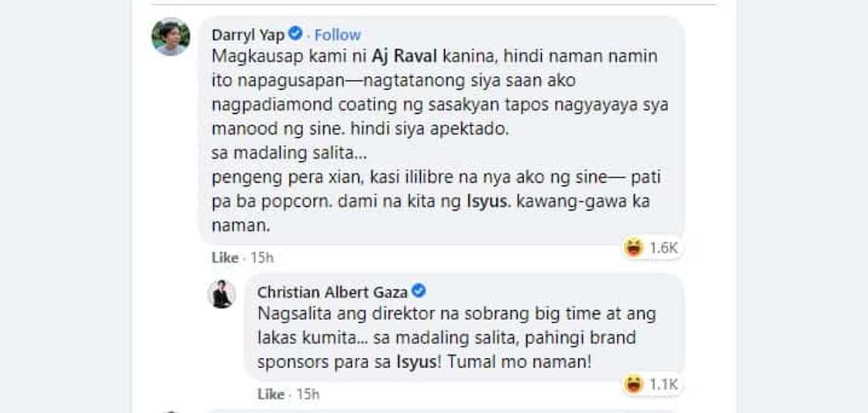The image size is (868, 413).
Task: Click 15h timestamp under Darryl Yap's comment
Action: [x=262, y=257]
